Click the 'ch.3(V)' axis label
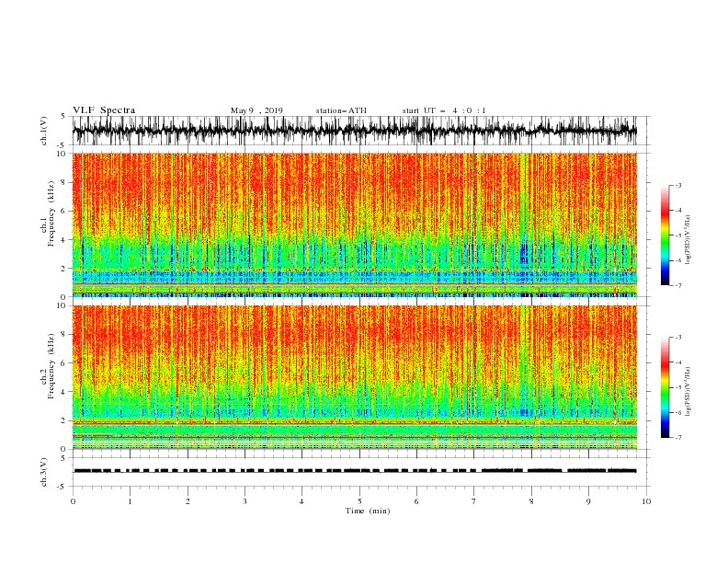 (44, 472)
